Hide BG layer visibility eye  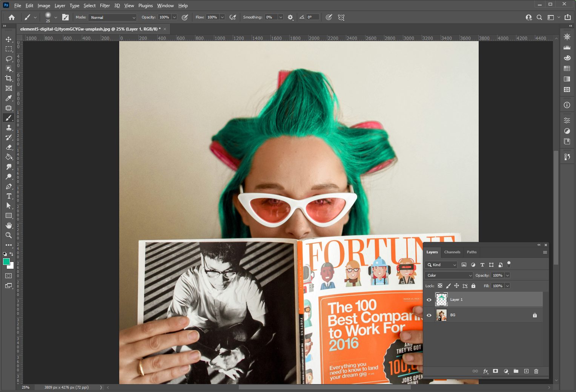pyautogui.click(x=429, y=315)
